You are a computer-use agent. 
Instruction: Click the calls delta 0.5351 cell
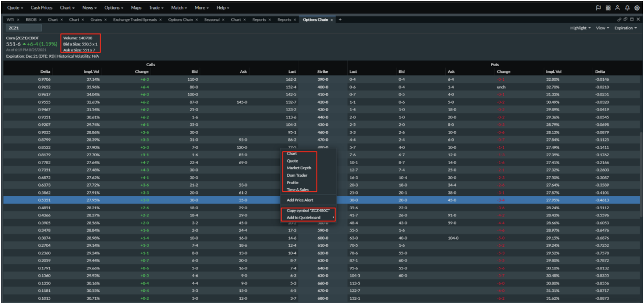pos(45,200)
